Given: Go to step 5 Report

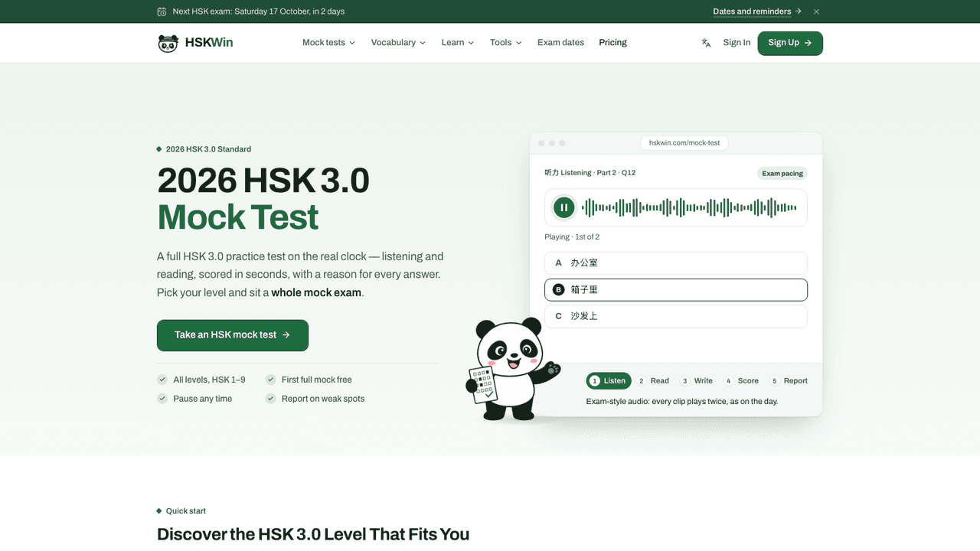Looking at the screenshot, I should [x=789, y=381].
